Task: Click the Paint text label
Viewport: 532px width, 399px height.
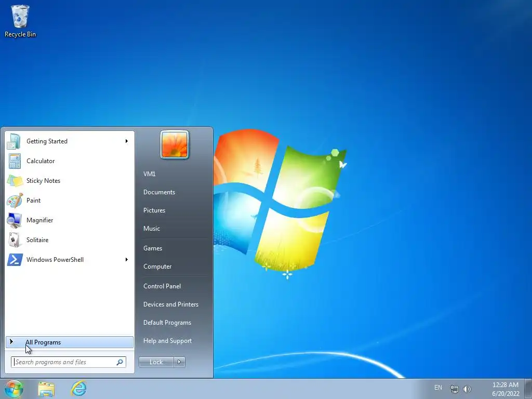Action: coord(33,201)
